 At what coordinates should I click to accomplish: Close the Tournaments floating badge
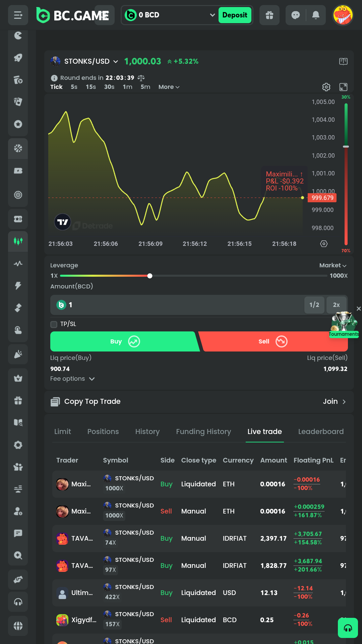[x=359, y=309]
